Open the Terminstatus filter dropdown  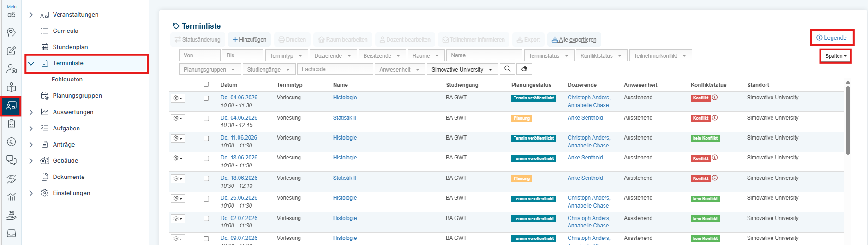point(549,55)
